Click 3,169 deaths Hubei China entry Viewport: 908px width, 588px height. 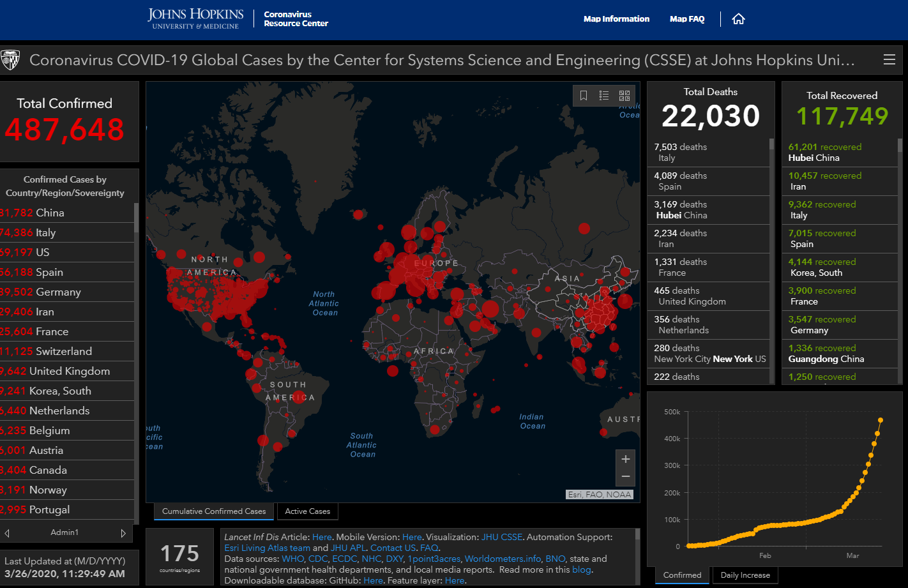707,210
